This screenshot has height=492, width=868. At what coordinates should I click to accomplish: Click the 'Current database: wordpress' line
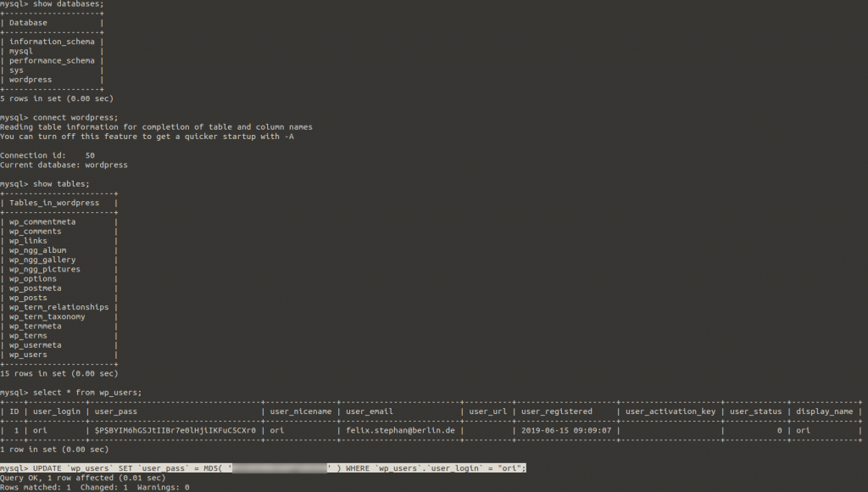coord(64,165)
